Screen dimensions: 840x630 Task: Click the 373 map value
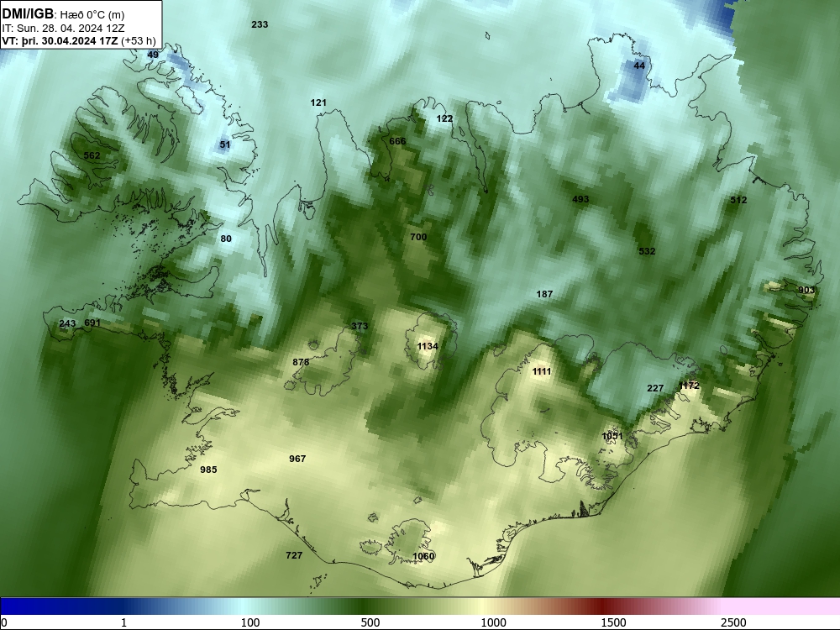(x=360, y=326)
